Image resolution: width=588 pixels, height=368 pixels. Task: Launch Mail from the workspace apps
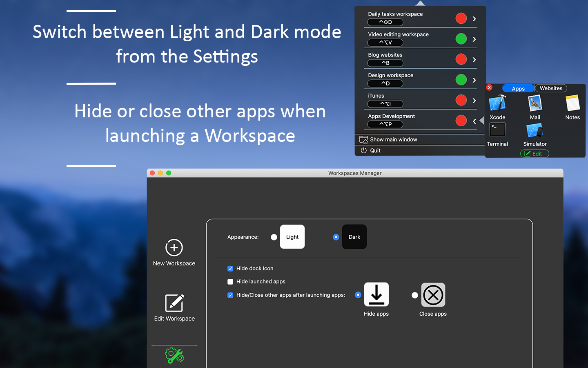click(535, 103)
